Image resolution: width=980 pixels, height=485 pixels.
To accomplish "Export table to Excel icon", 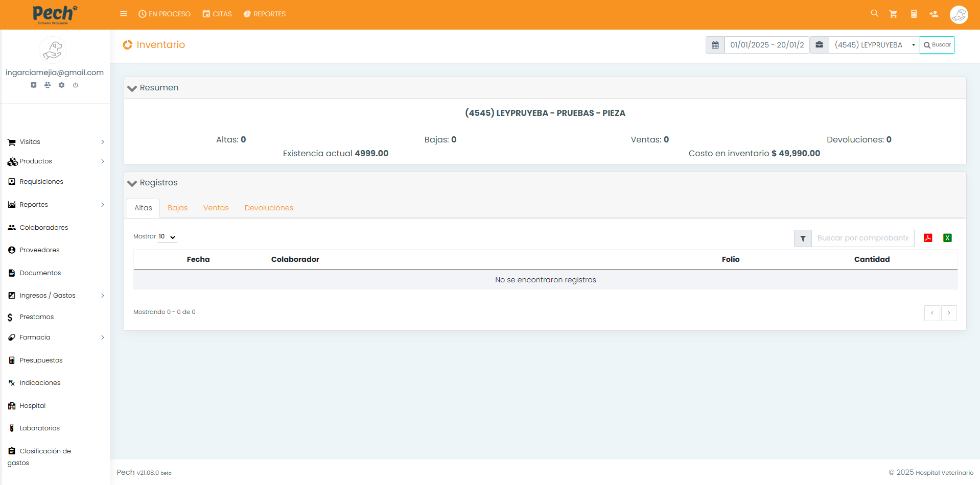I will click(x=947, y=238).
